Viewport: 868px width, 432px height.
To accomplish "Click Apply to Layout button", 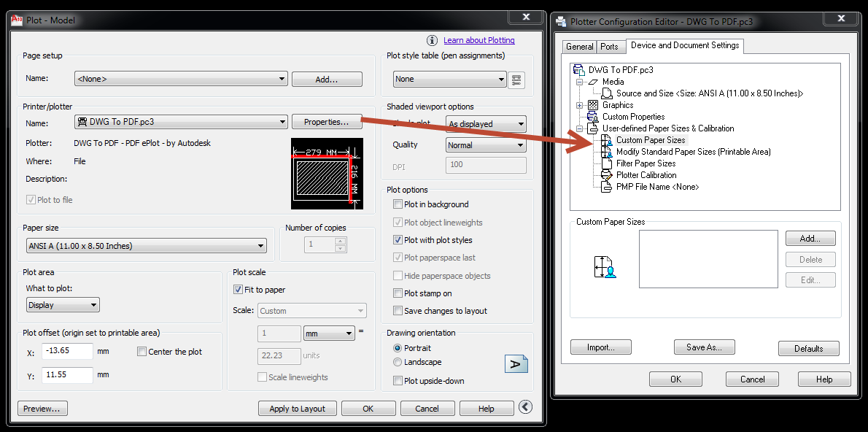I will point(298,409).
